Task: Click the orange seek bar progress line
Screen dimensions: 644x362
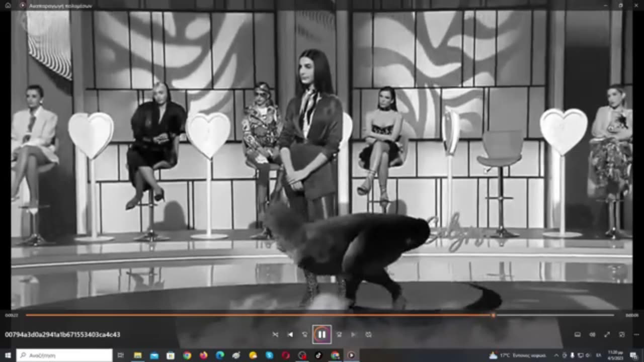Action: pos(259,315)
